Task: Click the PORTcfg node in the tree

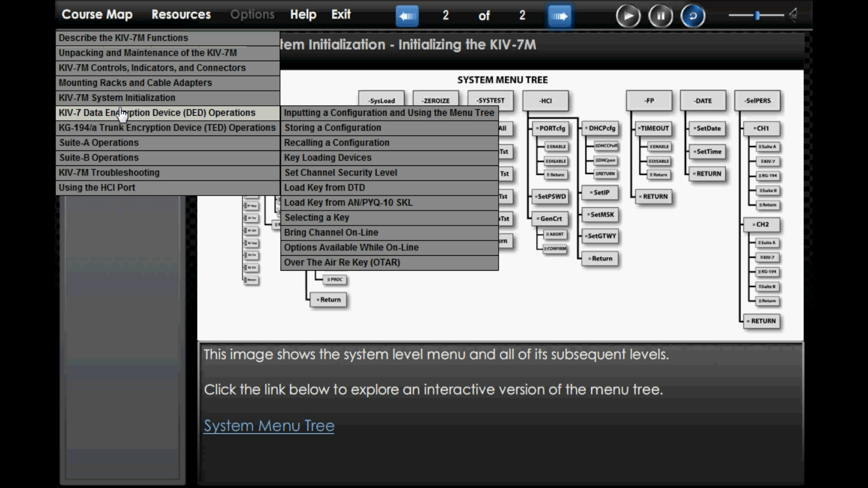Action: click(551, 128)
